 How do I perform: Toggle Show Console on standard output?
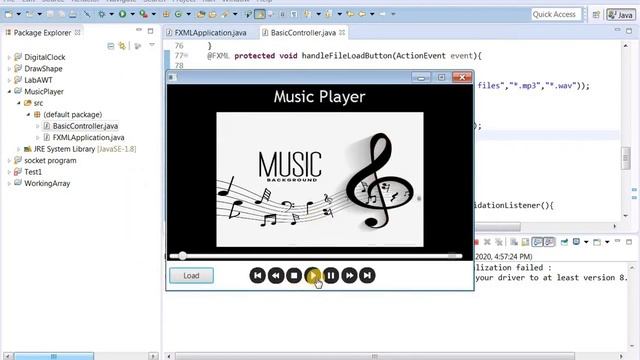coord(538,242)
